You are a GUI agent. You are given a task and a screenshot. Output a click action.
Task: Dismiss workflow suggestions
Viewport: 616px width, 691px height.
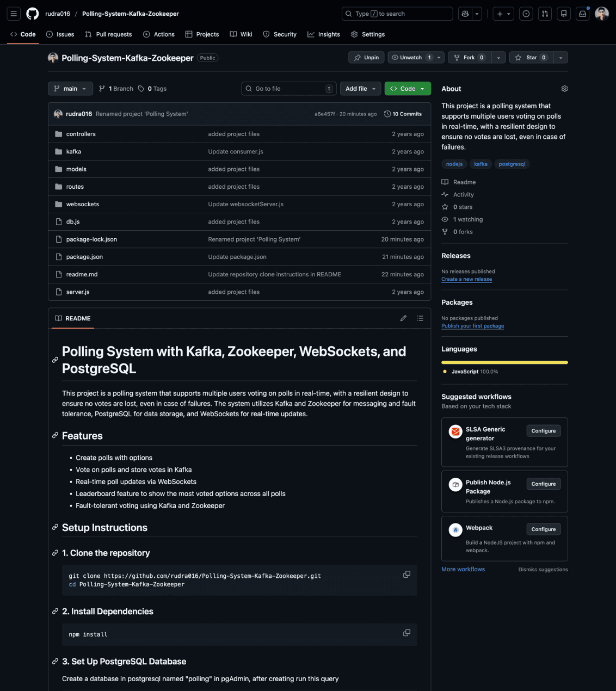pyautogui.click(x=543, y=570)
